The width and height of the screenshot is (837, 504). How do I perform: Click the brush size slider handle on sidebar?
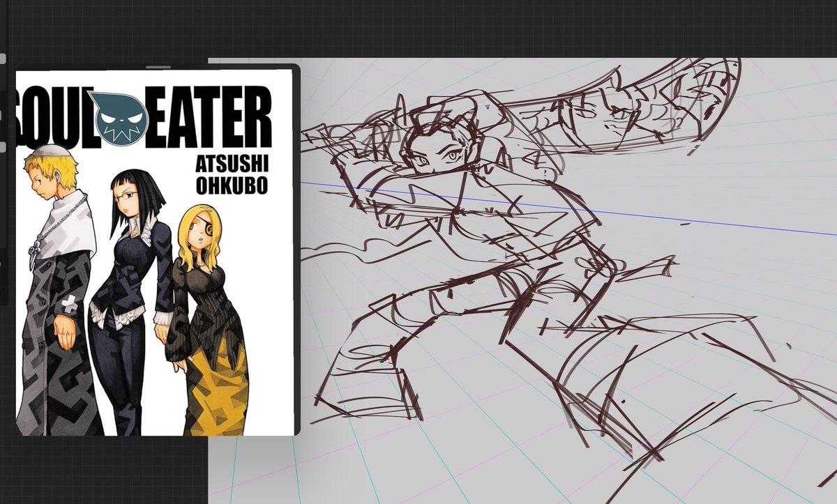(2, 59)
